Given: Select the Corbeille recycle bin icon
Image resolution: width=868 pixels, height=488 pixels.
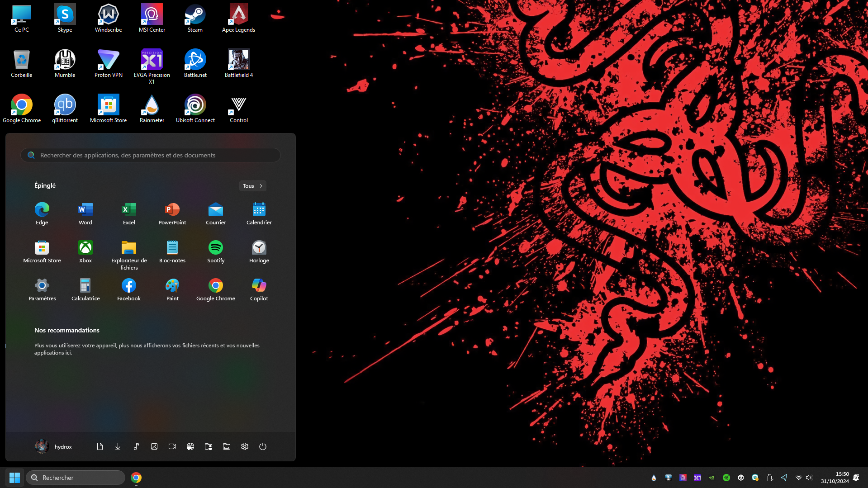Looking at the screenshot, I should pos(22,63).
